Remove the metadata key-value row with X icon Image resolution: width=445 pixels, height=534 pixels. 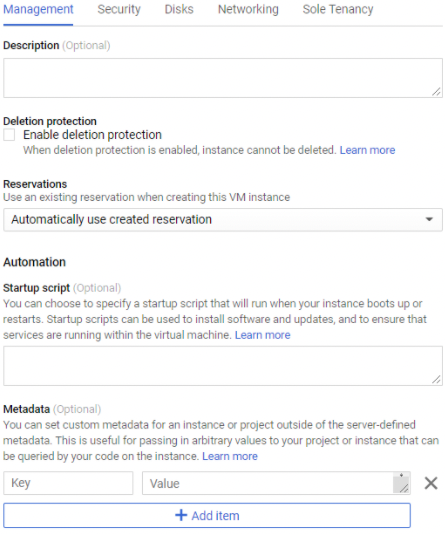pos(431,483)
